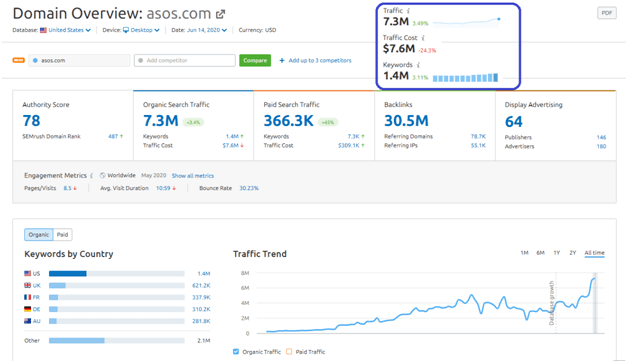The width and height of the screenshot is (628, 363).
Task: Click the SEMrush Domain Rank 487 value
Action: [113, 137]
